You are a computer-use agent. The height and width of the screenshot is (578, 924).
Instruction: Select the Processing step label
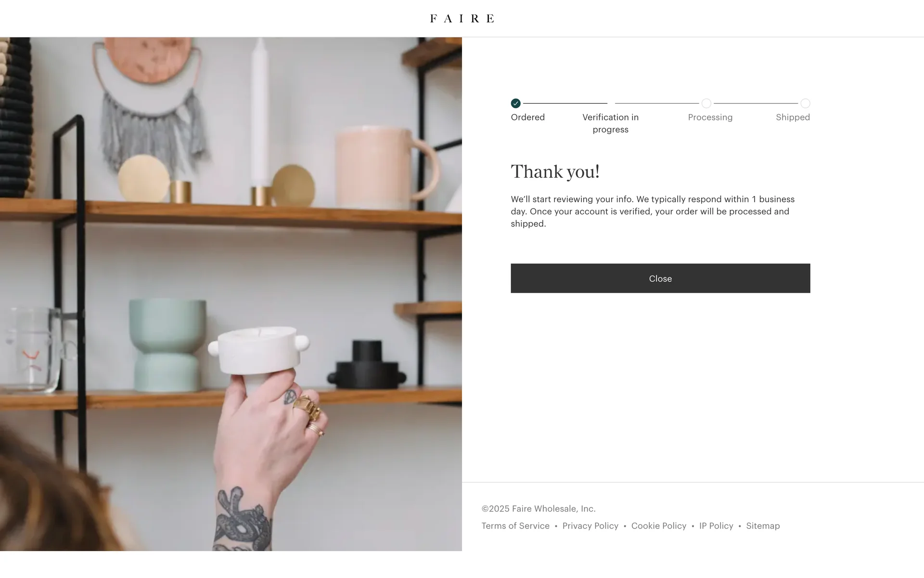(710, 117)
